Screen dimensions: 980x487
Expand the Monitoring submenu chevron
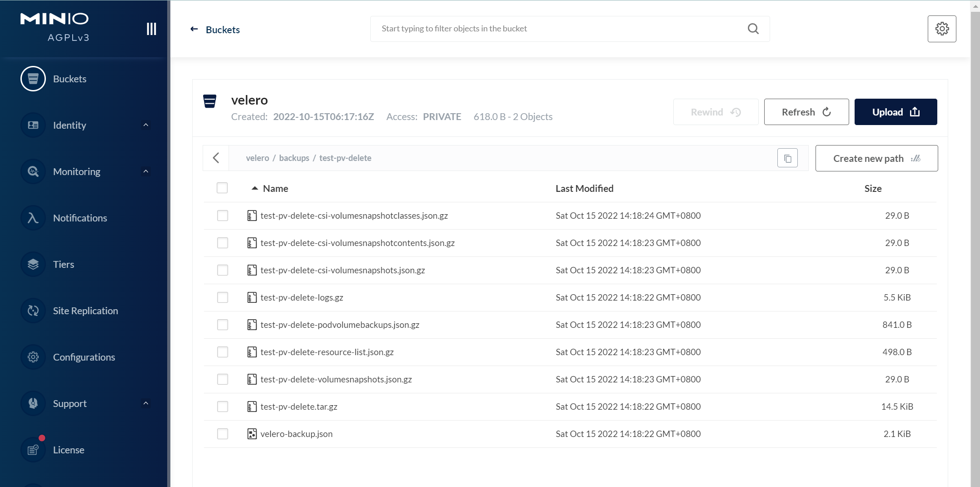(x=146, y=171)
